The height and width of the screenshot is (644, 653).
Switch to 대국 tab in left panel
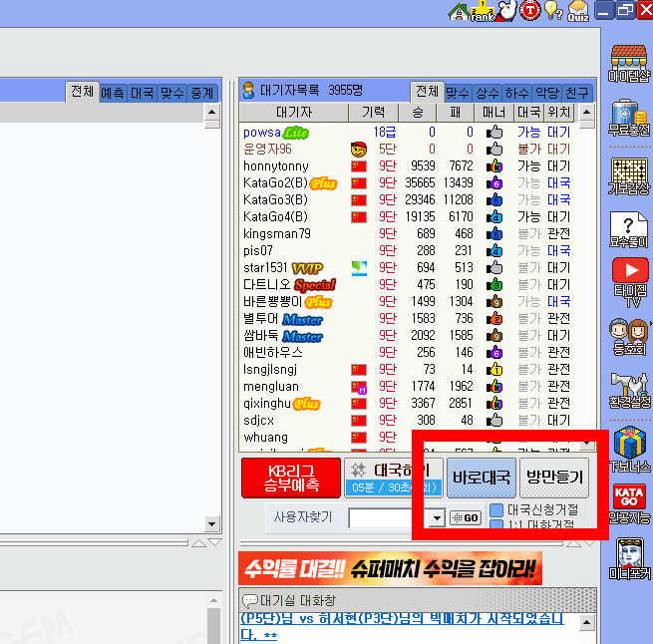coord(143,93)
